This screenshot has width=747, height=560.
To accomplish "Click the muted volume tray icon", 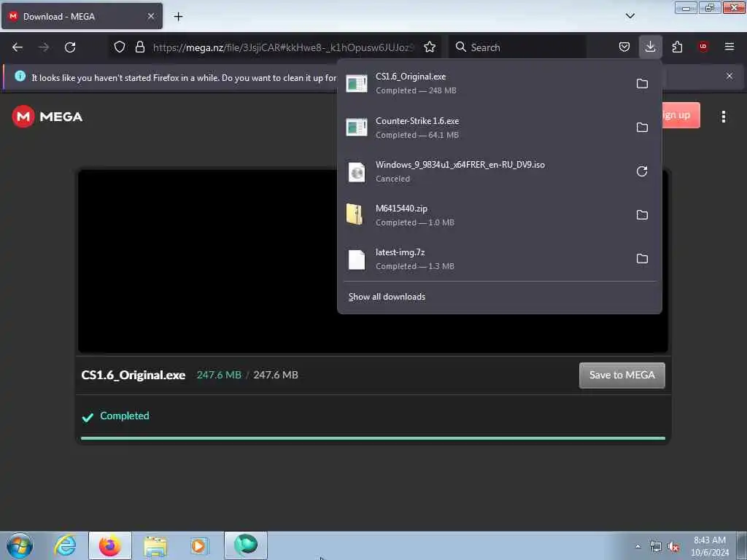I will click(x=673, y=547).
